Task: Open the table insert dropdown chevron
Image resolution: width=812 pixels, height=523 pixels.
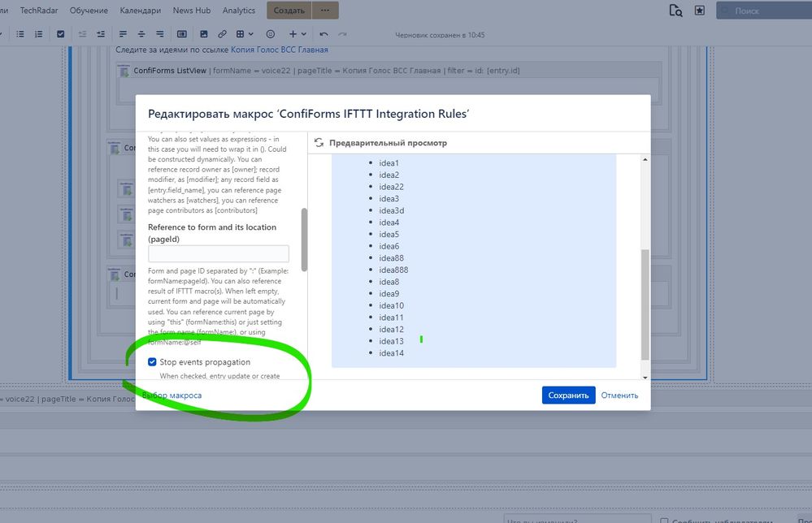Action: click(x=250, y=33)
